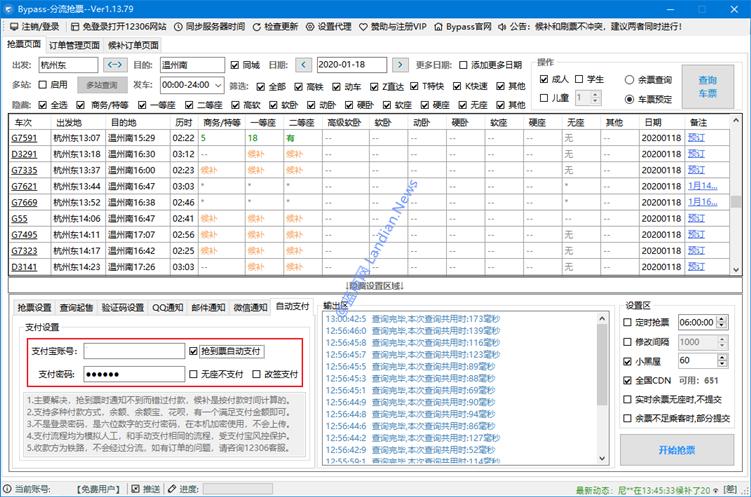
Task: Open the 抢票设置 tab
Action: click(34, 307)
